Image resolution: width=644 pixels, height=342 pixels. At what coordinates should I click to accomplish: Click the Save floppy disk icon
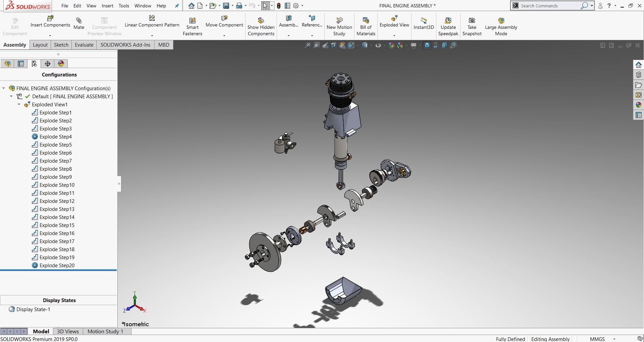point(226,6)
